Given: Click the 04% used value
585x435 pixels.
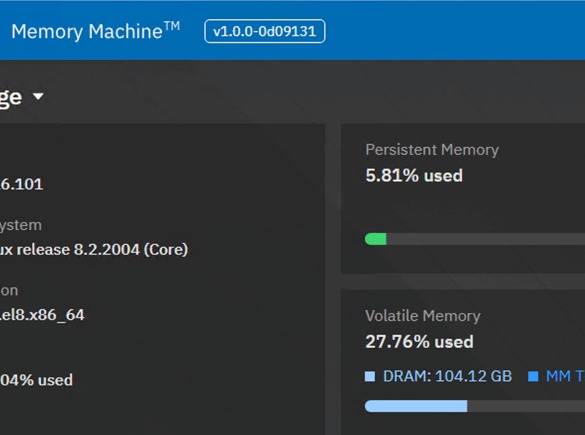Looking at the screenshot, I should pos(36,381).
